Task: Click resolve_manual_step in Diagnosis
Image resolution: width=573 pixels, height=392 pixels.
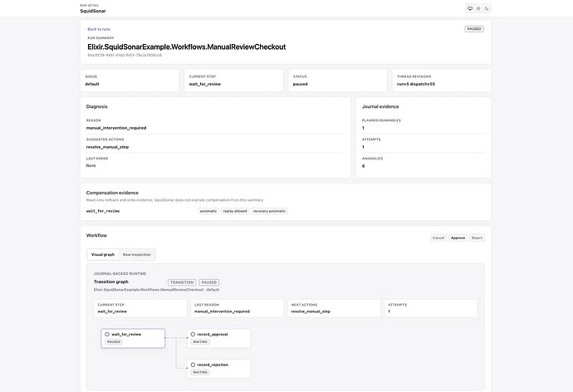Action: click(107, 147)
